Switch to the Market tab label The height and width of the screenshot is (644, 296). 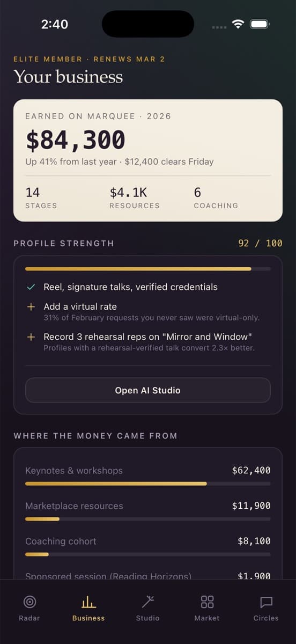pos(207,618)
